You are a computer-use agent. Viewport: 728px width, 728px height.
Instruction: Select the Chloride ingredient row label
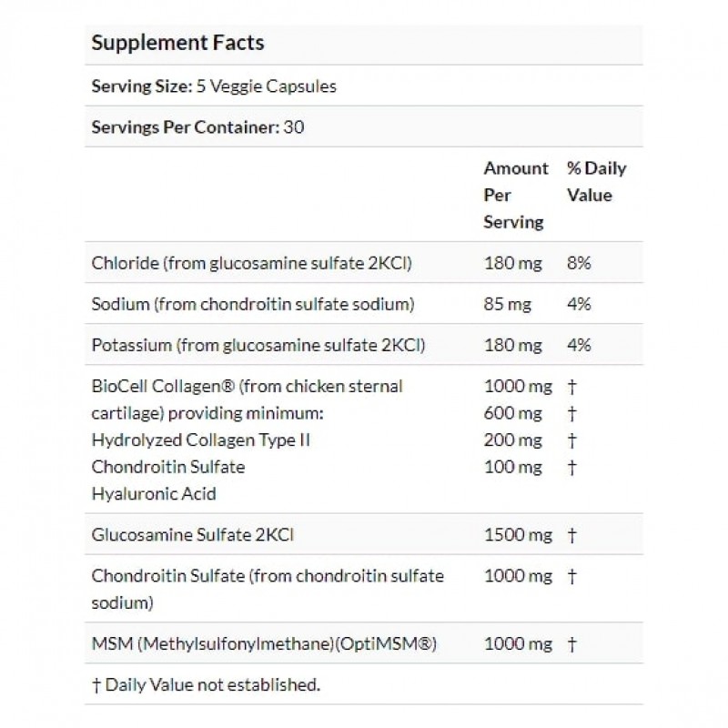click(252, 264)
